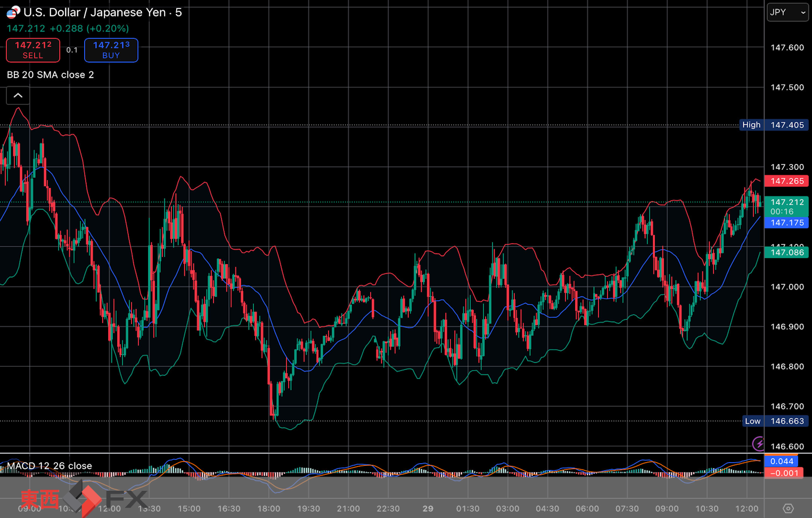Click the 0.1 spread value between Sell and Buy

[x=72, y=50]
